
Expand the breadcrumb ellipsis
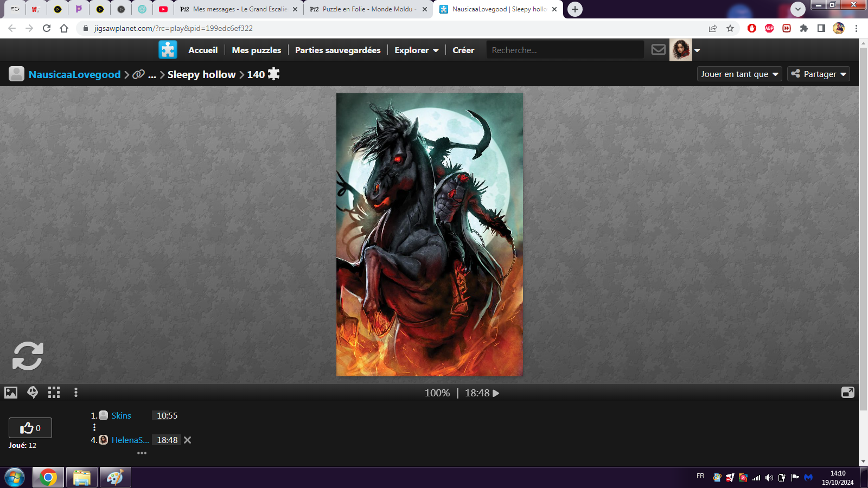(152, 75)
